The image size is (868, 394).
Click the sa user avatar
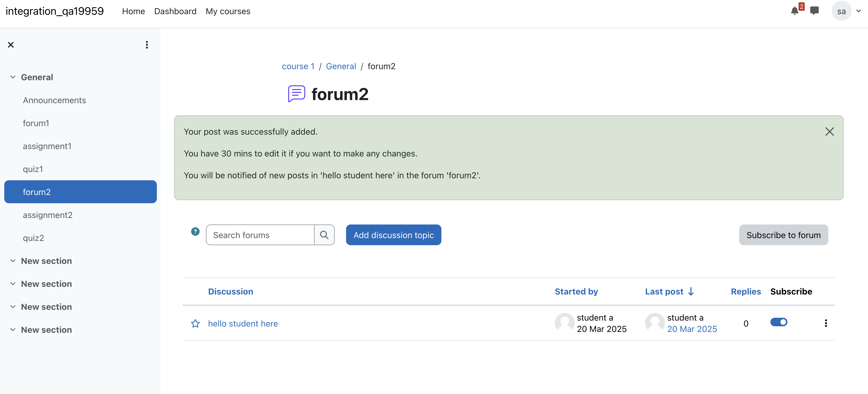(x=841, y=11)
